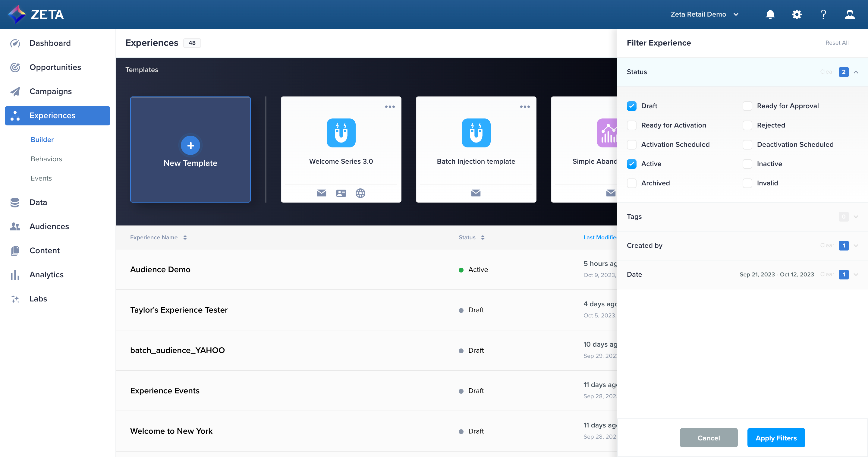The width and height of the screenshot is (868, 457).
Task: Check the Ready for Approval checkbox
Action: pyautogui.click(x=747, y=106)
